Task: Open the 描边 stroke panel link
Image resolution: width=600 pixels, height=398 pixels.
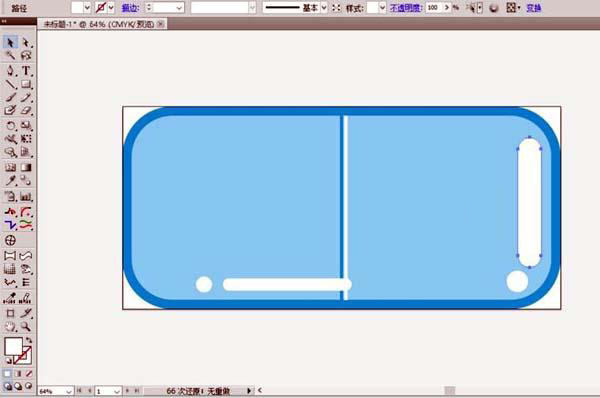Action: [130, 8]
